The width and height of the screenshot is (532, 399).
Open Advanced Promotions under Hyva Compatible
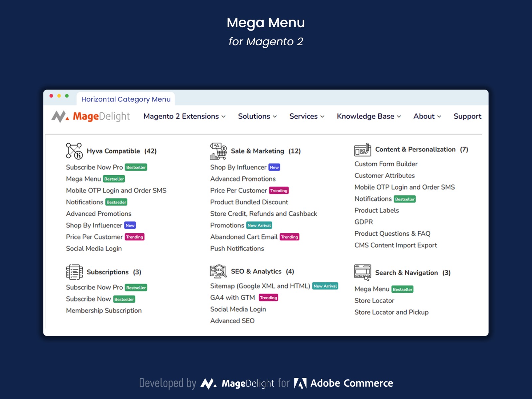pos(99,214)
